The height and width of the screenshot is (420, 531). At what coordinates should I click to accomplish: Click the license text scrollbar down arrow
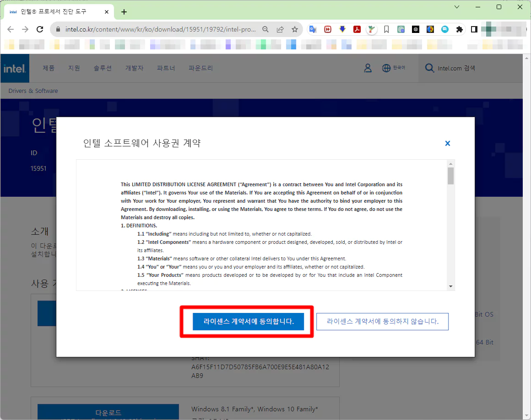click(450, 286)
